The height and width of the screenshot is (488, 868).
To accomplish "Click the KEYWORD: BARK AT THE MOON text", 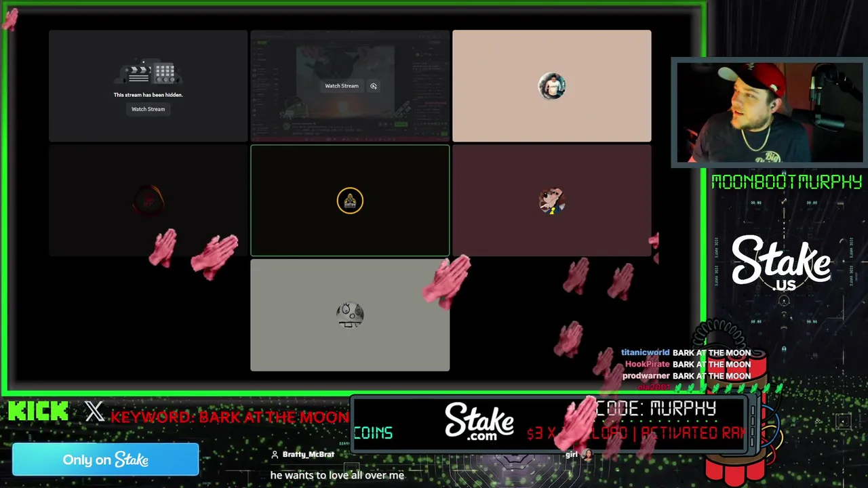I will click(229, 417).
